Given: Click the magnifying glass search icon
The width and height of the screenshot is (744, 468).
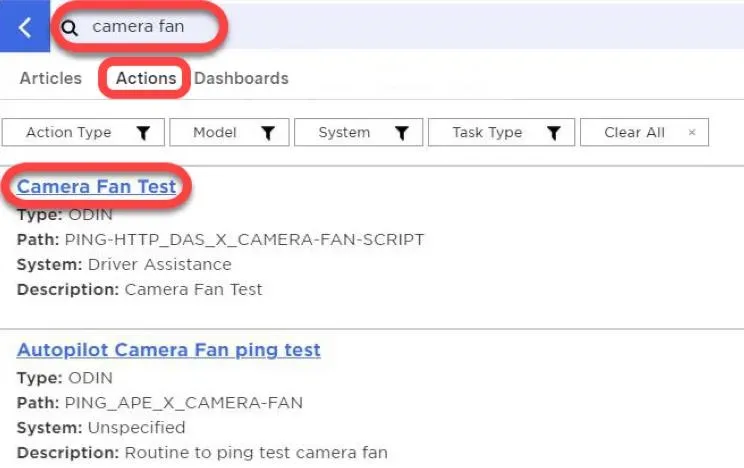Looking at the screenshot, I should tap(70, 28).
